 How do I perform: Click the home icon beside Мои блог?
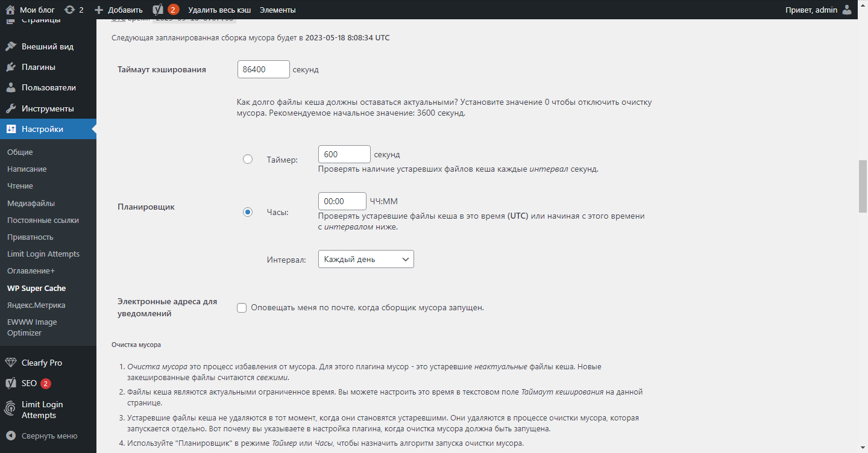(10, 10)
